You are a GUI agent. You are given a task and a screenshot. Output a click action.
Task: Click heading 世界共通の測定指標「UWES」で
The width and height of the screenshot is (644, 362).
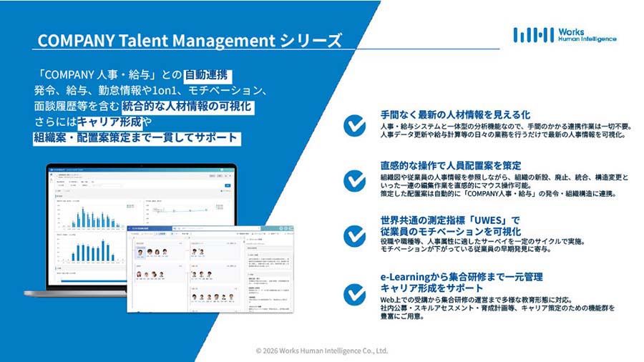point(450,220)
